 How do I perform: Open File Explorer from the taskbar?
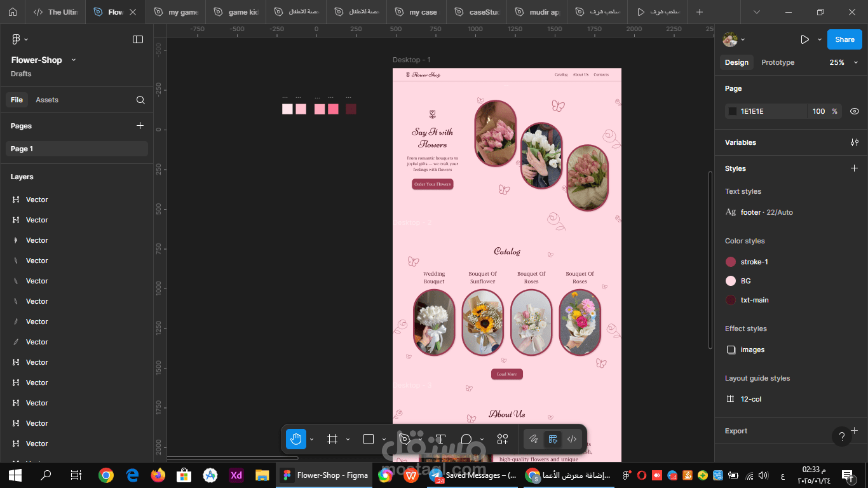(x=262, y=475)
